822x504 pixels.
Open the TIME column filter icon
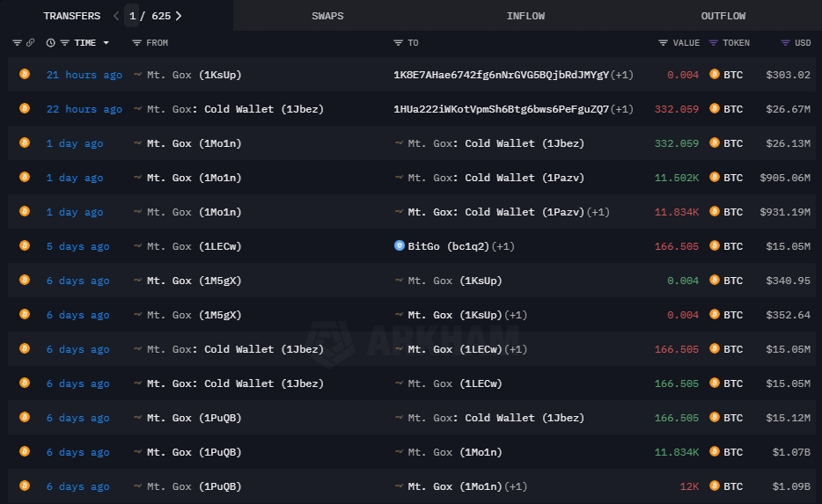(x=64, y=42)
